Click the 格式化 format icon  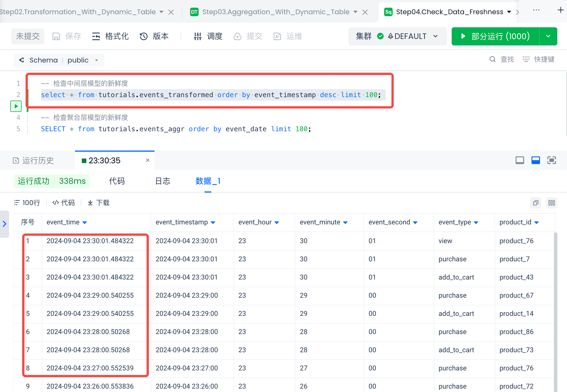(96, 36)
